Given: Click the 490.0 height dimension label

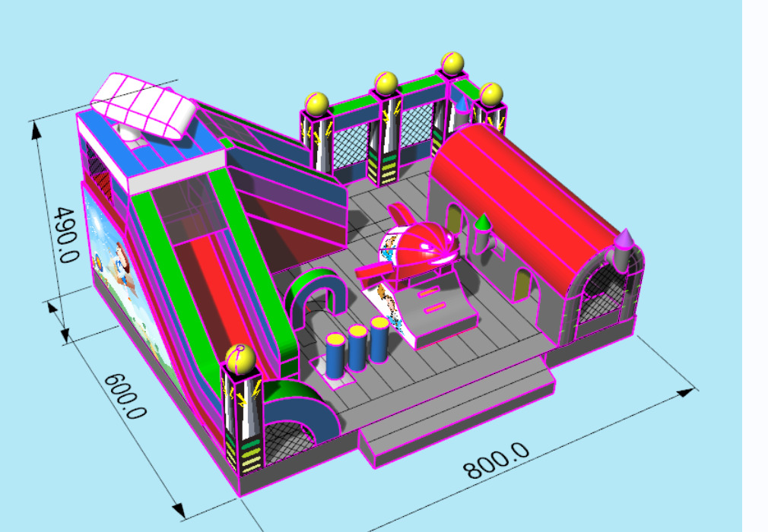Looking at the screenshot, I should pos(66,234).
